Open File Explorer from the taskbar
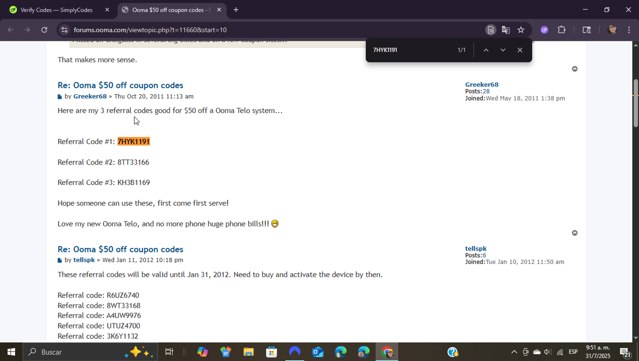Screen dimensions: 639x361 coord(249,352)
